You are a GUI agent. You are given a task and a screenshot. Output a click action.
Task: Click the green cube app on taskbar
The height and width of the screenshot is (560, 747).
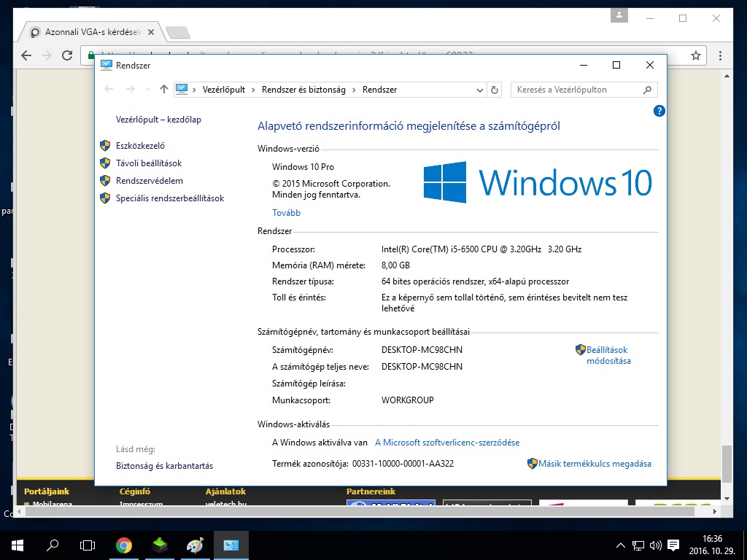click(160, 545)
